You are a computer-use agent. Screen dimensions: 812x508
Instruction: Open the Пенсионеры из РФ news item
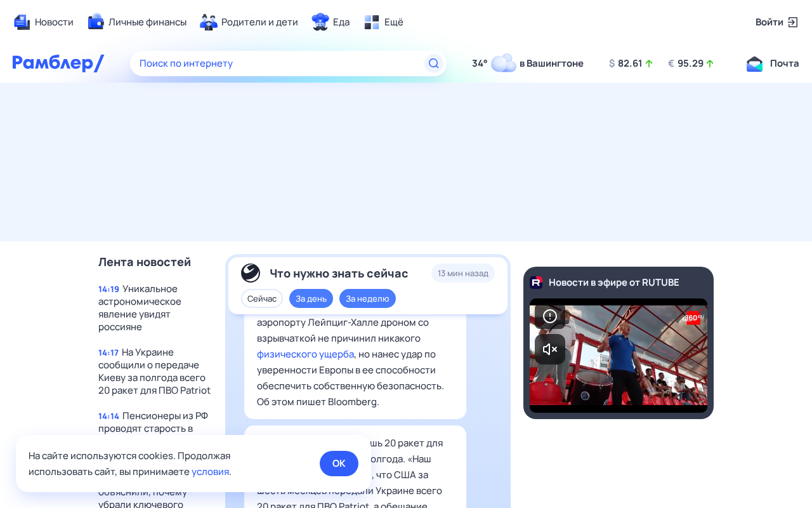point(154,422)
